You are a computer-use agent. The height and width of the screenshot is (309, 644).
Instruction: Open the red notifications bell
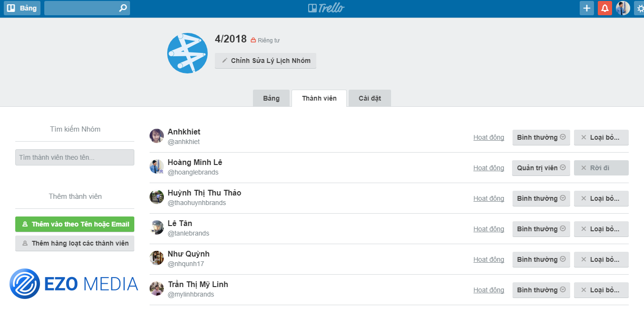(605, 8)
